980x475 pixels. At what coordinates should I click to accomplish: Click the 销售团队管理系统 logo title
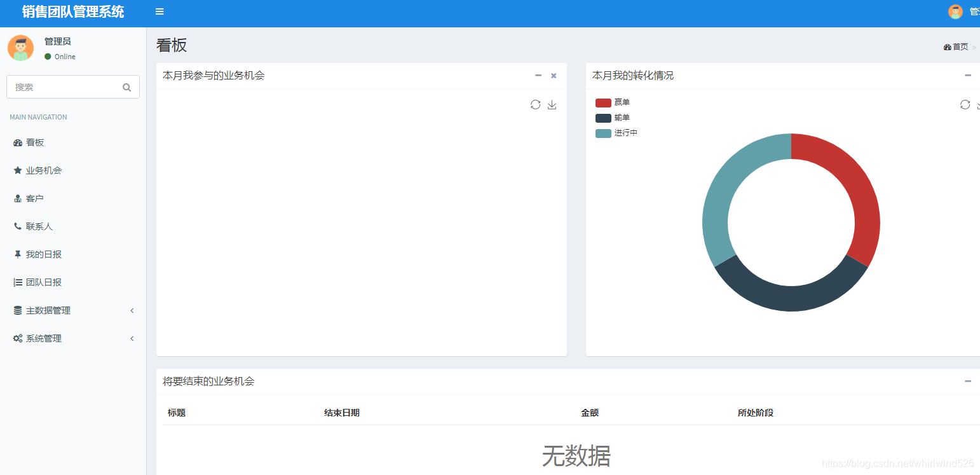pyautogui.click(x=73, y=11)
